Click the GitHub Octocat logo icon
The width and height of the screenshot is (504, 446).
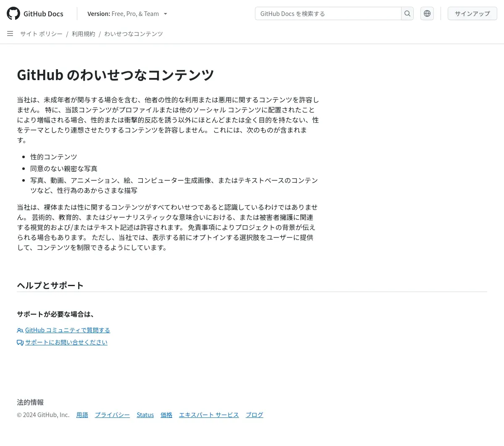[x=13, y=13]
